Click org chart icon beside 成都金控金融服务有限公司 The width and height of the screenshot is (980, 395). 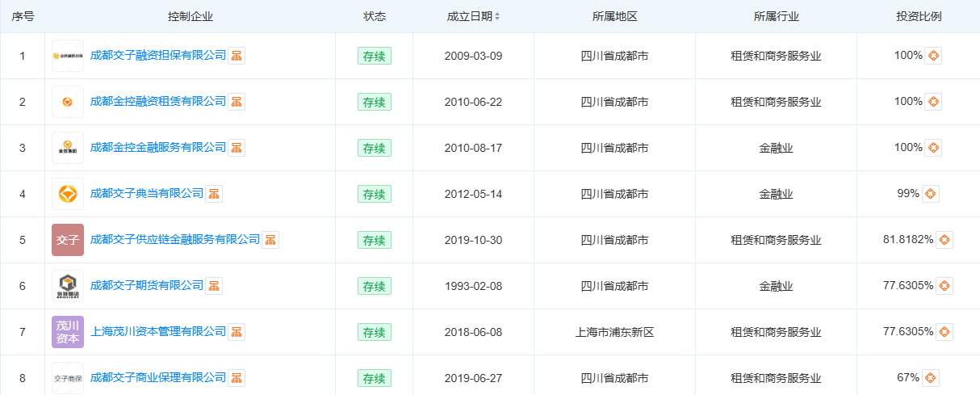point(237,148)
